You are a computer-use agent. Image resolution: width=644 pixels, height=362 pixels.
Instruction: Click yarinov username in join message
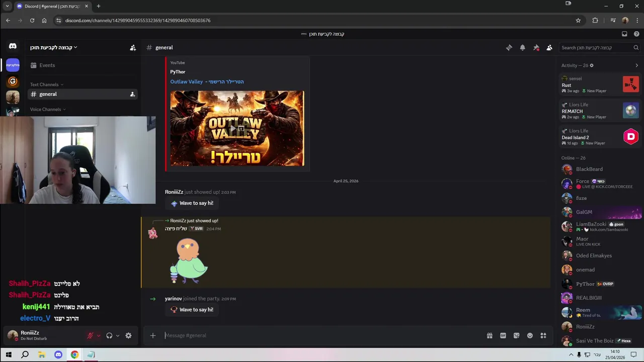click(x=173, y=299)
